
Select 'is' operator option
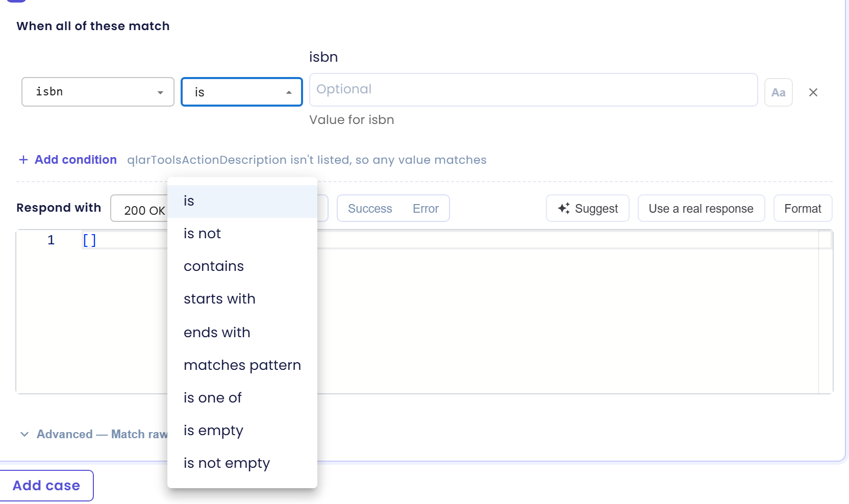coord(242,201)
